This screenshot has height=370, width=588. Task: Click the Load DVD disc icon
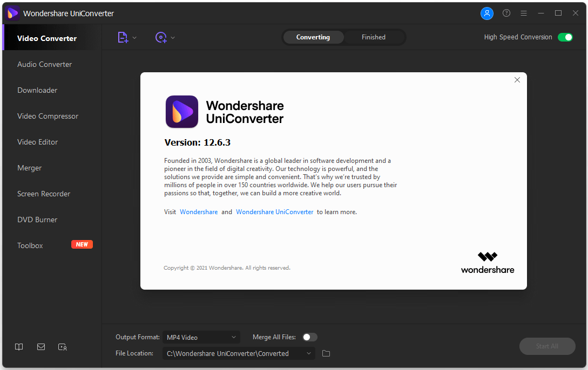click(x=161, y=37)
